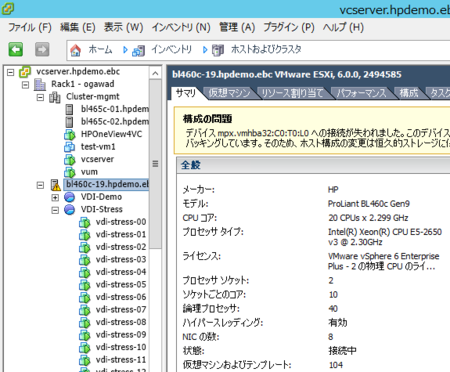Switch to the サマリ tab
Screen dimensions: 450x372
[x=186, y=93]
